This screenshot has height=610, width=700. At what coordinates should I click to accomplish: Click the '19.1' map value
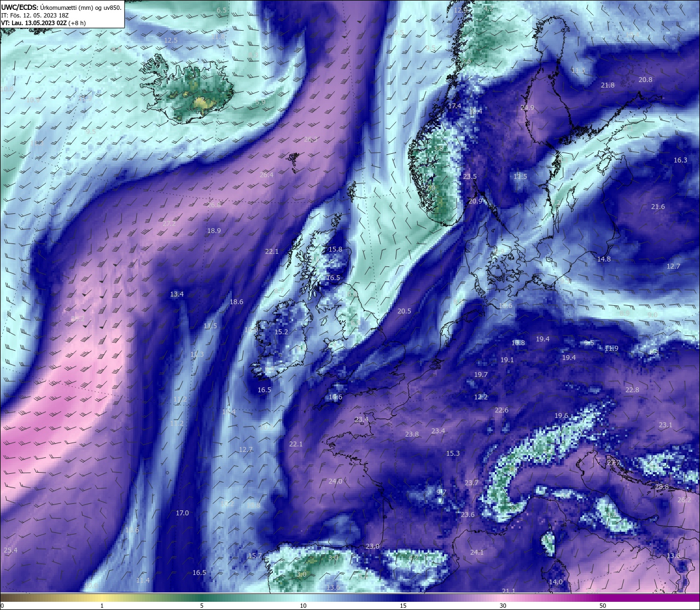pos(507,361)
